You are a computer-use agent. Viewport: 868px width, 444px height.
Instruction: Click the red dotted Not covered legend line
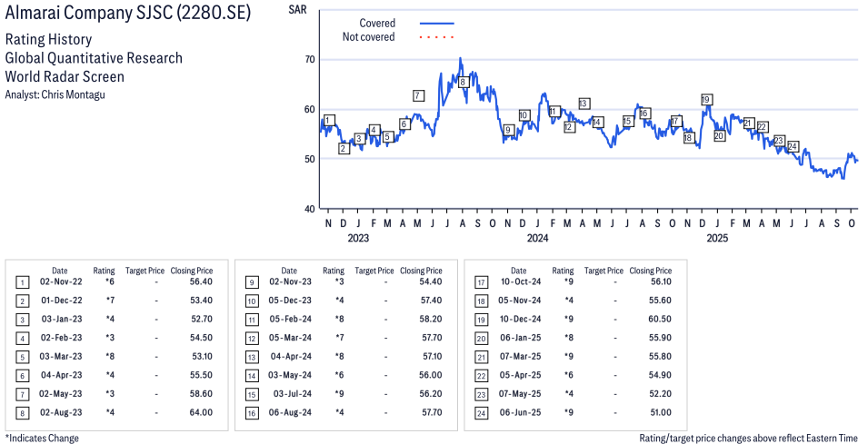click(436, 37)
